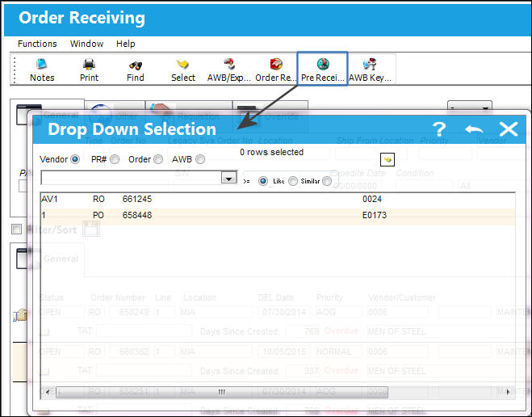Open the Notes toolbar button
Screen dimensions: 532x417
coord(42,70)
